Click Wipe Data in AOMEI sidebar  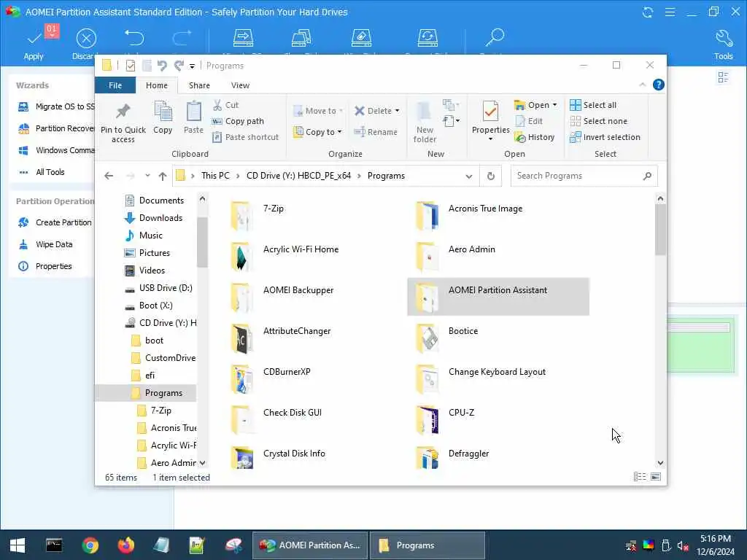click(x=46, y=244)
